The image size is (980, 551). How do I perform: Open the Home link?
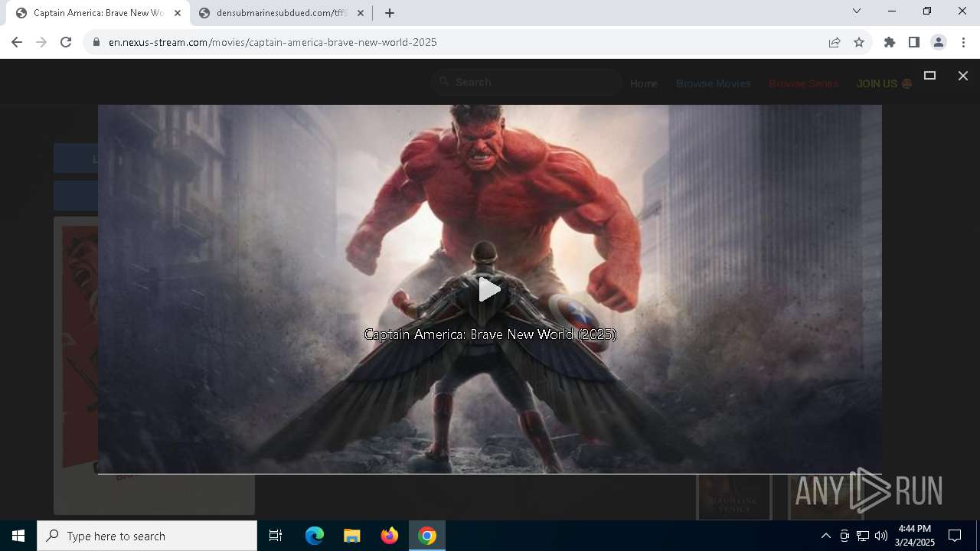coord(644,83)
